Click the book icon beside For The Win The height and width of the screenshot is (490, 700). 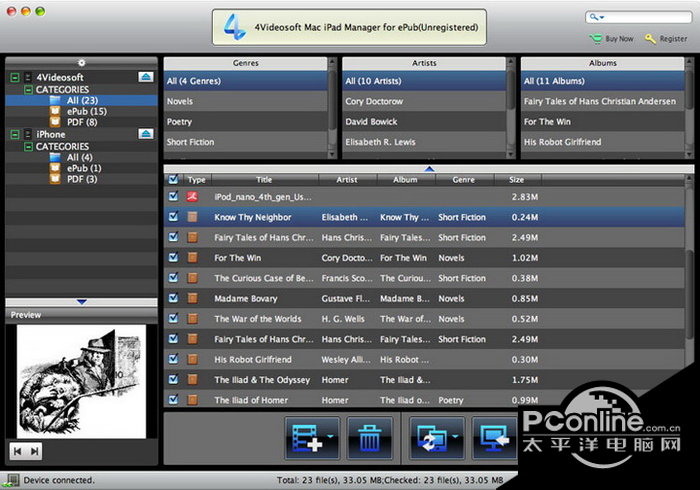[192, 257]
